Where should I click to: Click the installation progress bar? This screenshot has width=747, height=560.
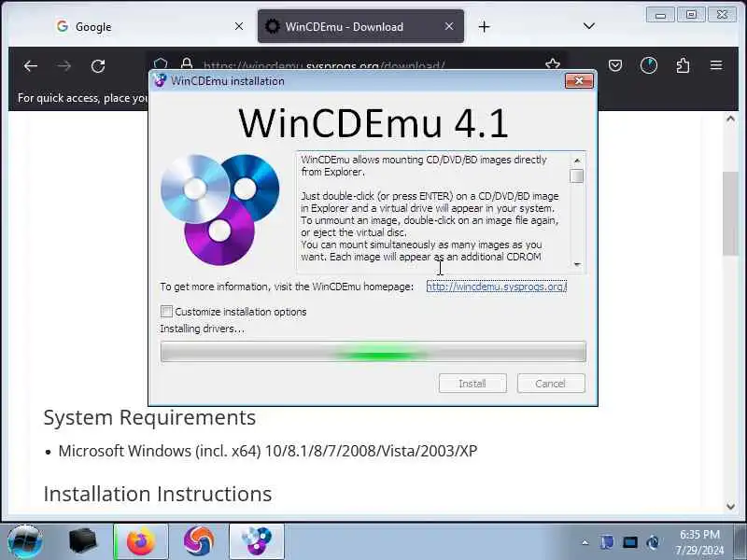[x=373, y=352]
